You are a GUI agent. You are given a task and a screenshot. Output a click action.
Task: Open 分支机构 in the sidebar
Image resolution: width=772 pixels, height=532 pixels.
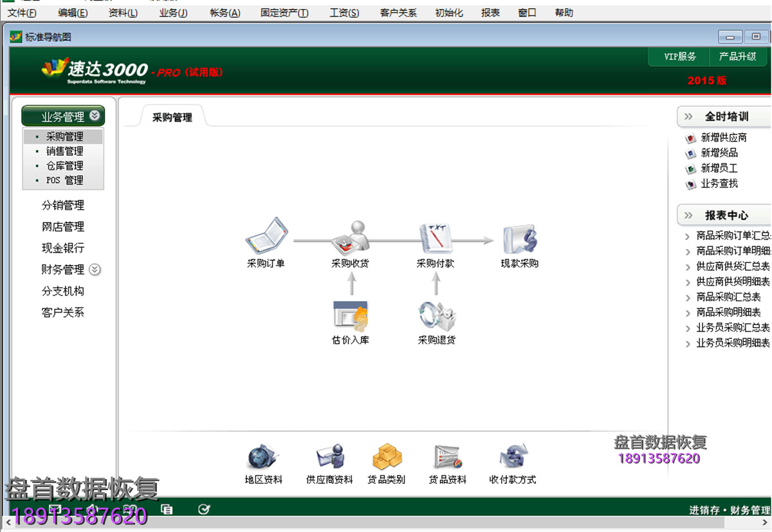63,291
